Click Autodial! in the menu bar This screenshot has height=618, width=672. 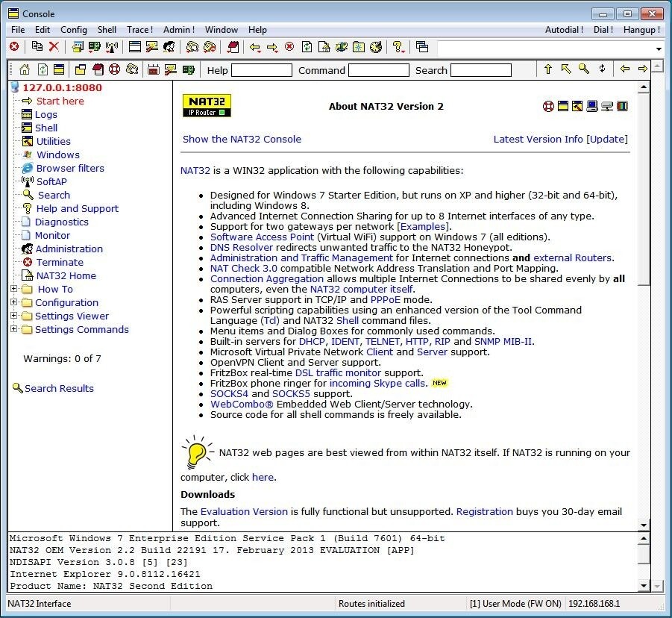pos(564,30)
